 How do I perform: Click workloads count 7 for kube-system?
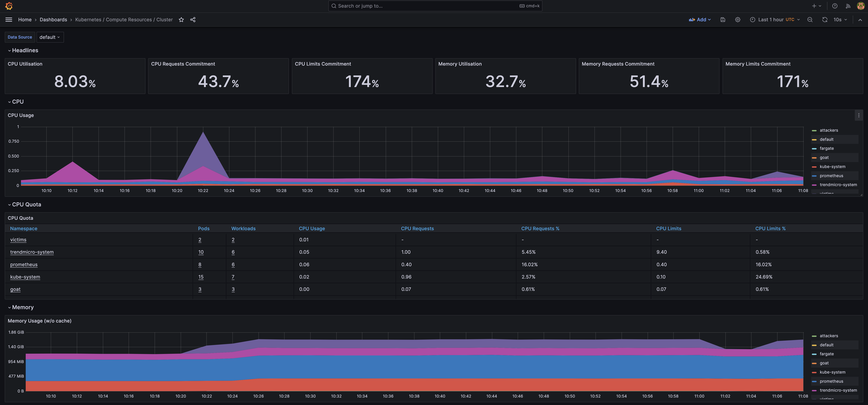point(233,277)
